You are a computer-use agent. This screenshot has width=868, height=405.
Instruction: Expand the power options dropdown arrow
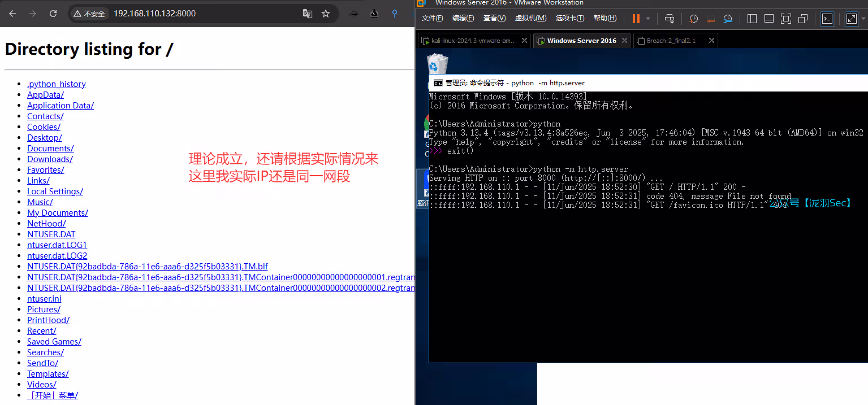[x=648, y=19]
